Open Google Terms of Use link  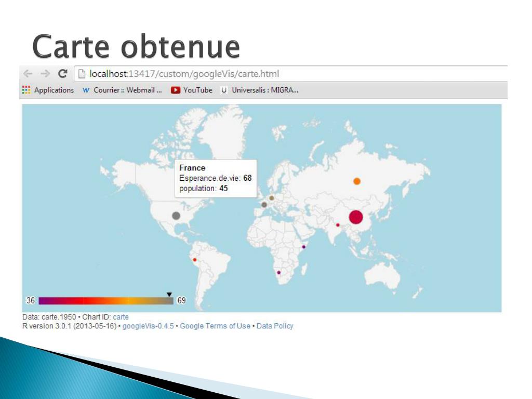[x=215, y=326]
